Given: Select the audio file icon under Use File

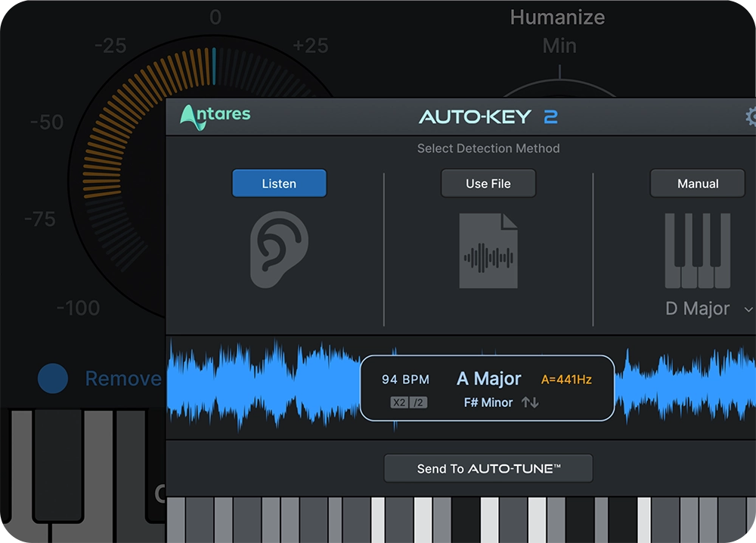Looking at the screenshot, I should (488, 252).
